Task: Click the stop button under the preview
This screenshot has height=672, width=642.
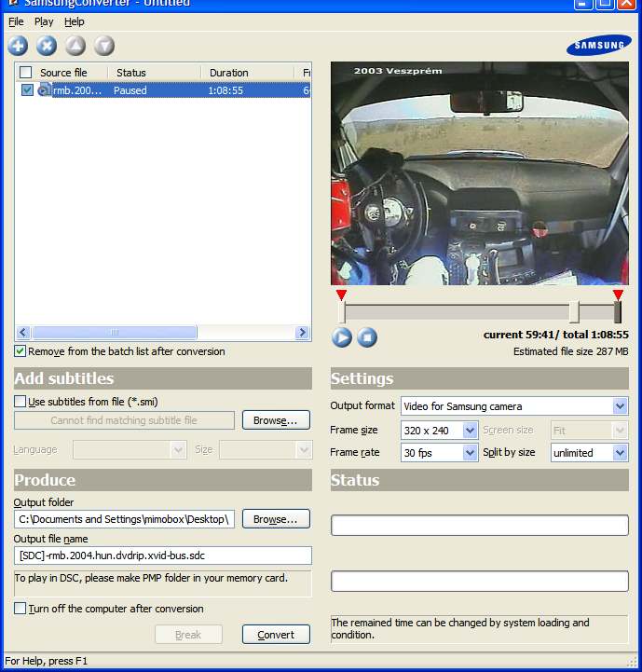Action: (x=367, y=337)
